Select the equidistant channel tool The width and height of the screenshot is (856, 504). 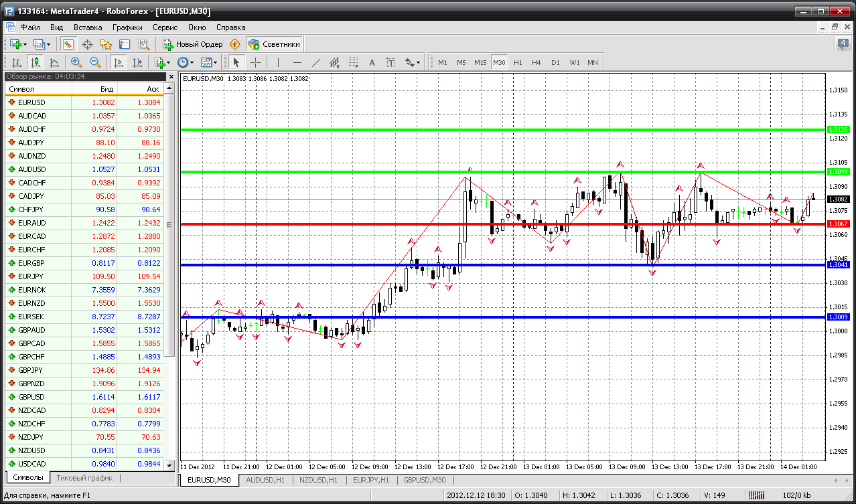tap(335, 62)
